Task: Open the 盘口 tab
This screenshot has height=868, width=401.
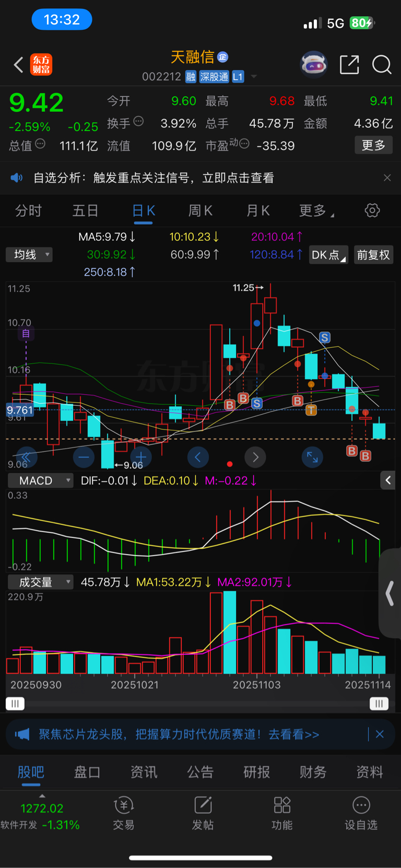Action: tap(87, 772)
